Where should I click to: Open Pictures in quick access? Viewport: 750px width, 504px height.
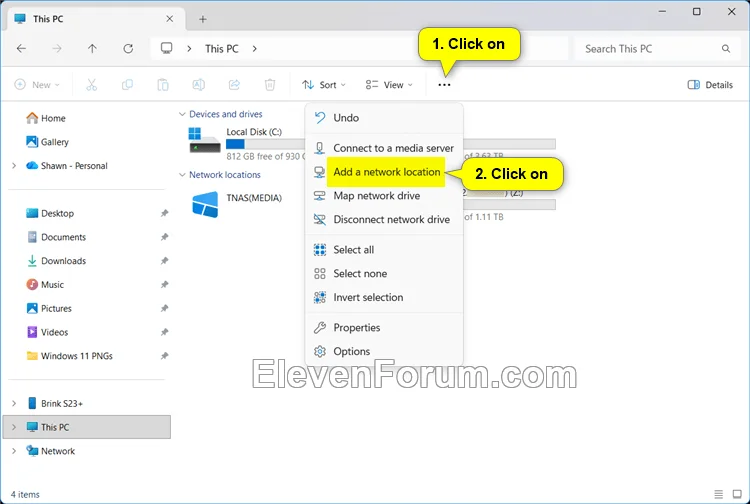click(x=49, y=308)
